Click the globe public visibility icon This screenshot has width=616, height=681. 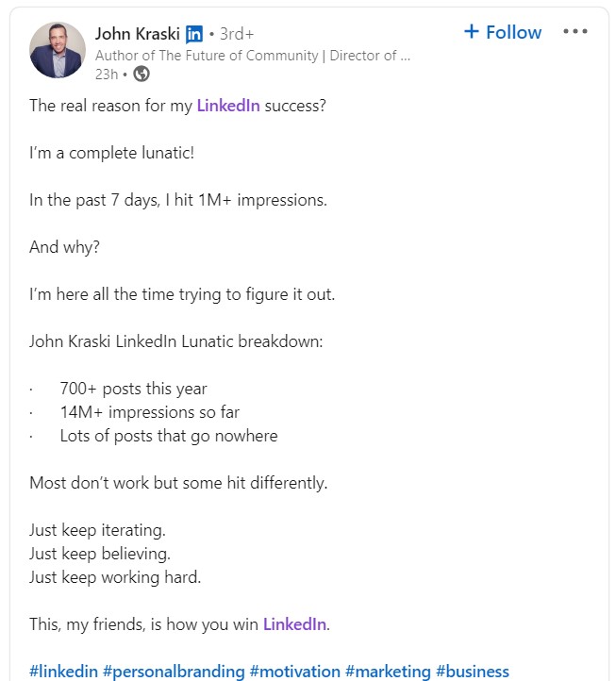point(142,74)
